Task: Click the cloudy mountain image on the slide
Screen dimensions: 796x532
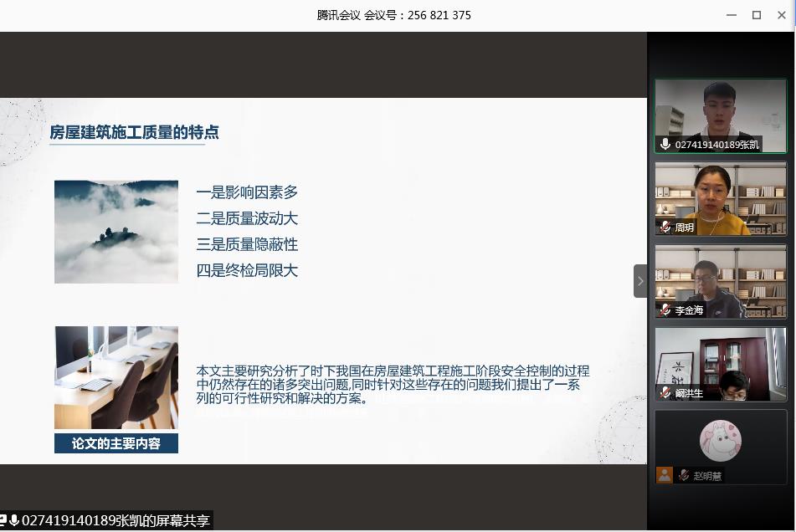Action: coord(116,232)
